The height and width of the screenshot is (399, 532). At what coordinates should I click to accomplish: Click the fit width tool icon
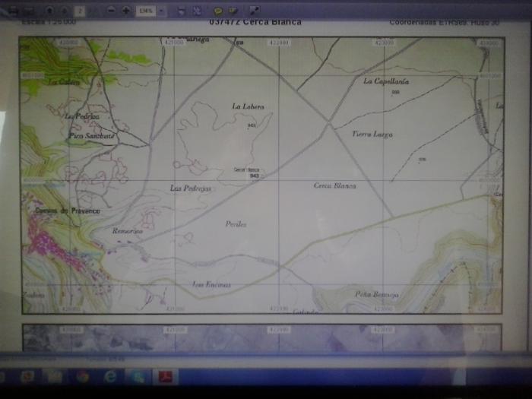pyautogui.click(x=182, y=11)
